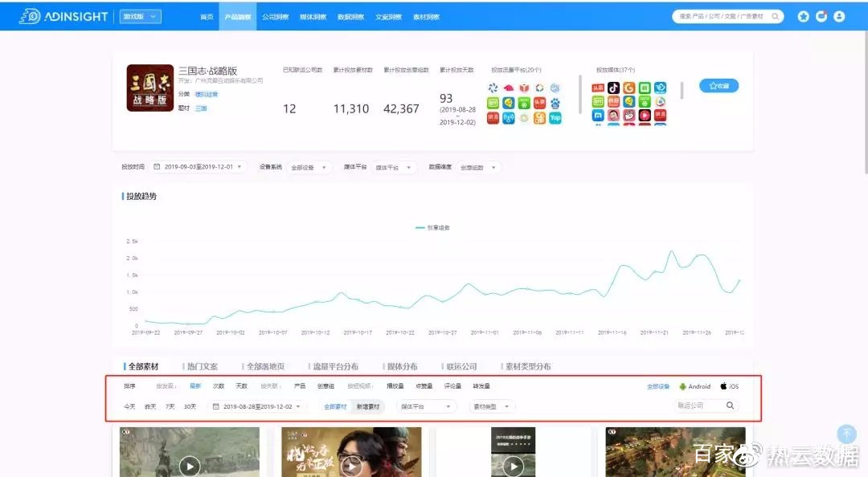Select the 全部素材 section tab
The height and width of the screenshot is (477, 868).
tap(143, 366)
